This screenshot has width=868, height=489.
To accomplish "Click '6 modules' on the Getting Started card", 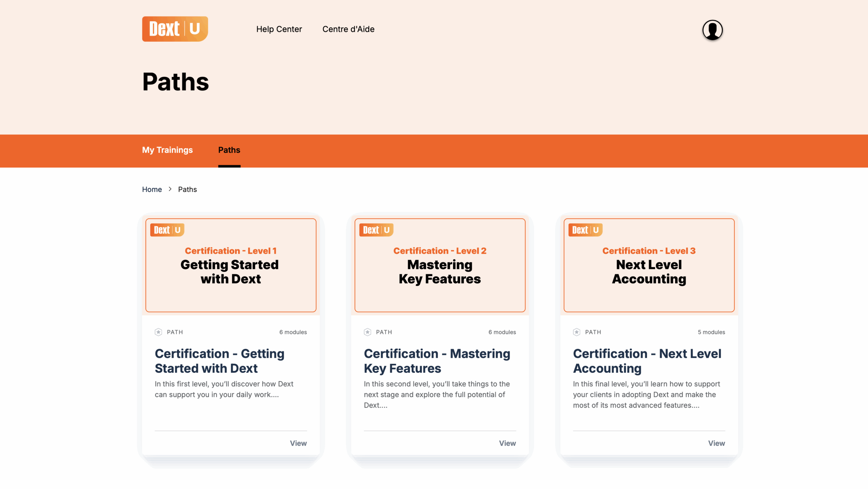I will pos(293,332).
